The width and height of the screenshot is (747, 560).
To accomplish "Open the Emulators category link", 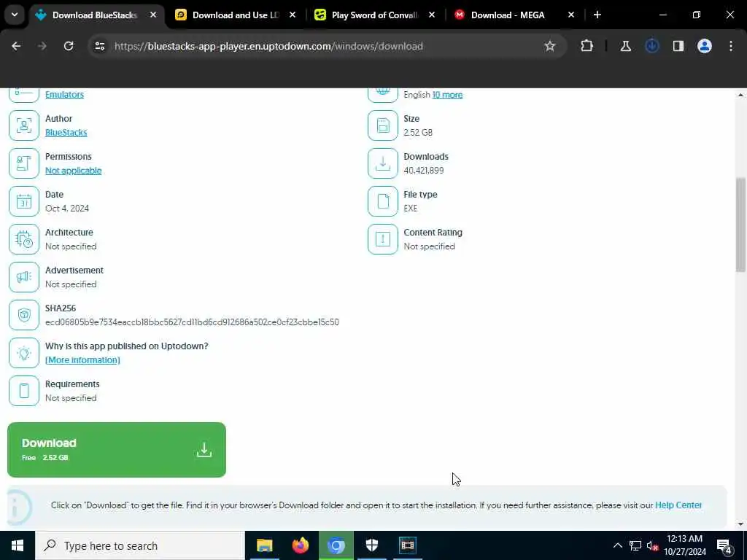I will pyautogui.click(x=64, y=95).
